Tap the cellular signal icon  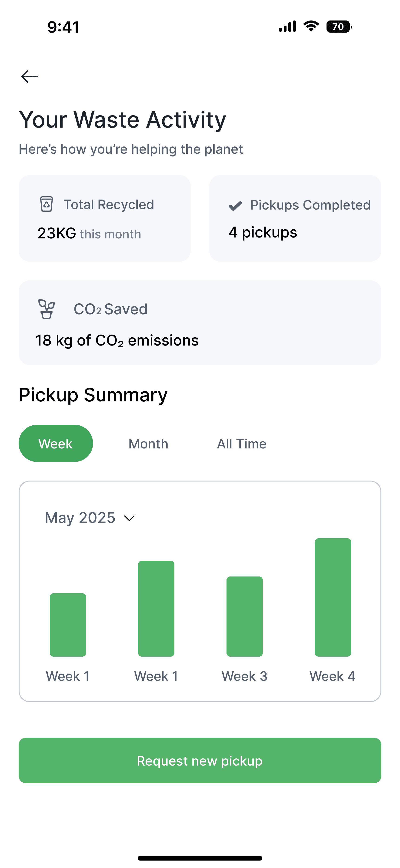(x=287, y=26)
